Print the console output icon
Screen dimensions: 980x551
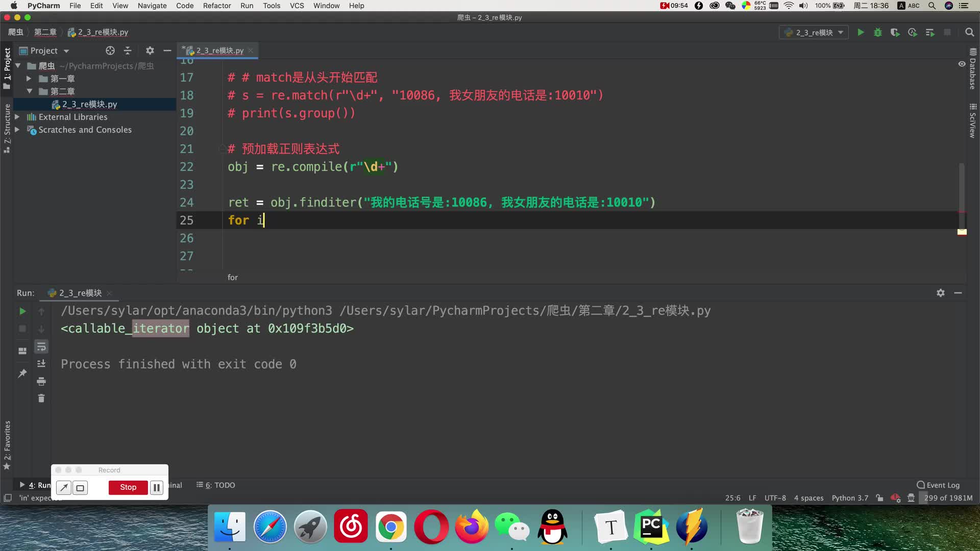point(41,381)
